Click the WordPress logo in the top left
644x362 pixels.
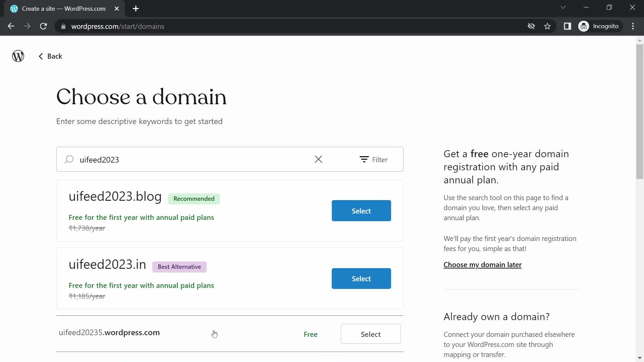18,56
